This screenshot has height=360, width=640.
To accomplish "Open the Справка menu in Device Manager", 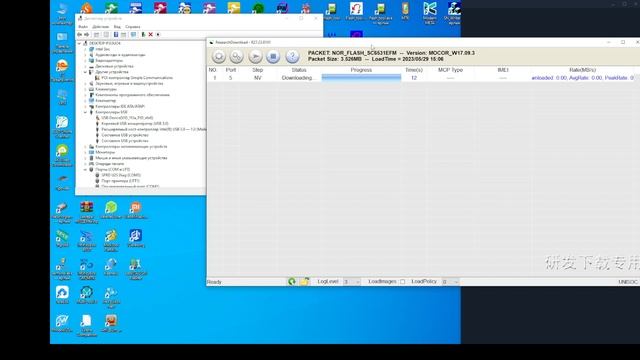I will click(133, 27).
